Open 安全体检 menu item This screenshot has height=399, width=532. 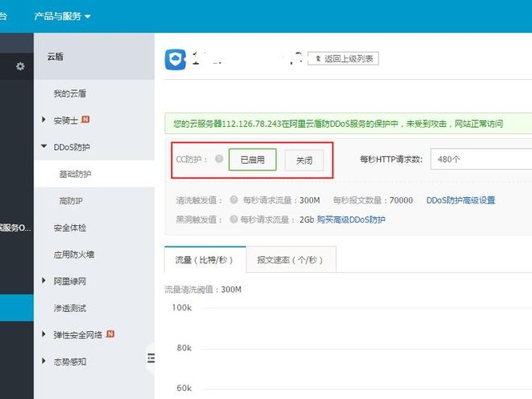click(x=69, y=227)
